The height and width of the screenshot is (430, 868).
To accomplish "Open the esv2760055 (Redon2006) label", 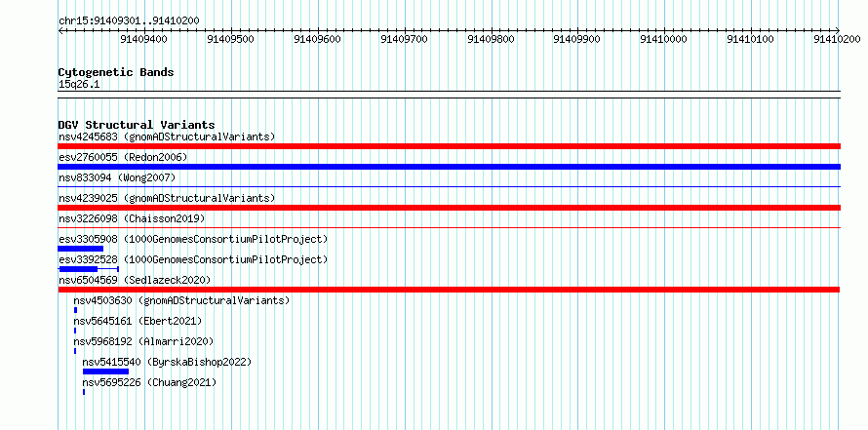I will coord(123,157).
